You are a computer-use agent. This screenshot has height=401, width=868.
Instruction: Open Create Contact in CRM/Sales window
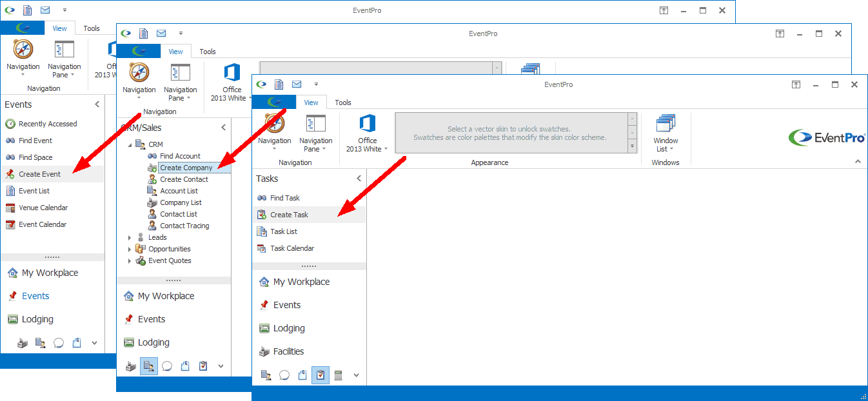[x=184, y=179]
